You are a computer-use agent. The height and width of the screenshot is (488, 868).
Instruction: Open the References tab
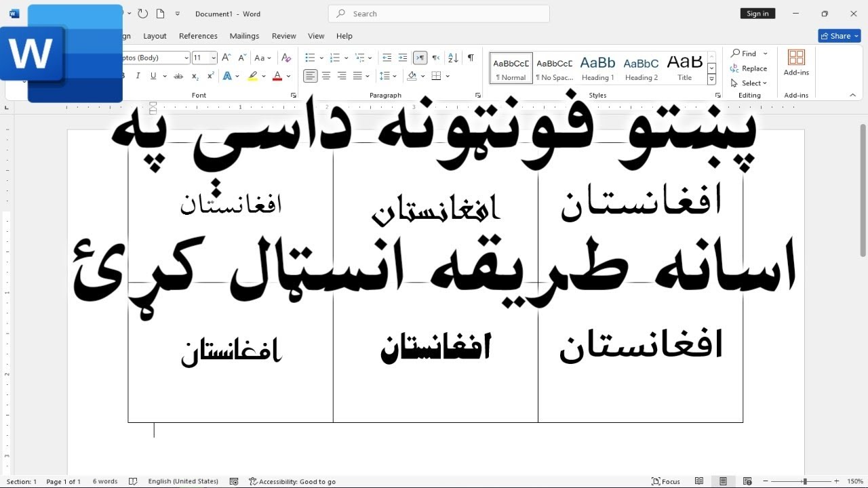coord(198,36)
